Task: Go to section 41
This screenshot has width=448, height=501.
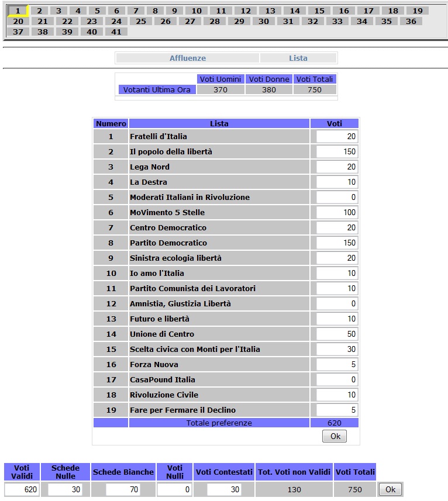Action: [116, 32]
